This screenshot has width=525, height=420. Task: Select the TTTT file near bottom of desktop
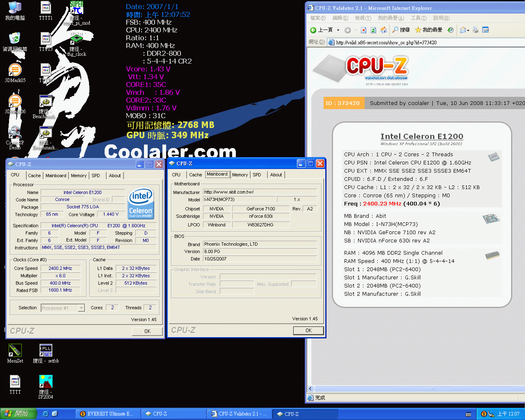(15, 385)
